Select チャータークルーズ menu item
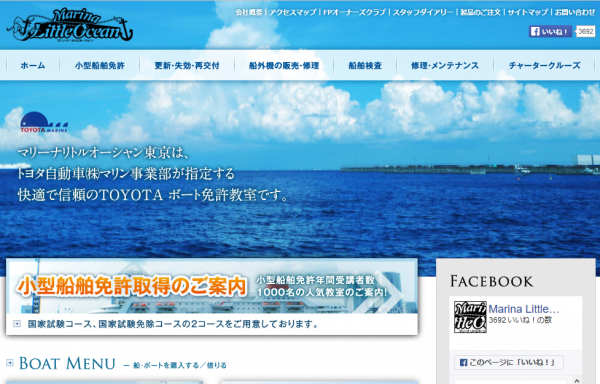Viewport: 600px width, 384px height. (544, 65)
